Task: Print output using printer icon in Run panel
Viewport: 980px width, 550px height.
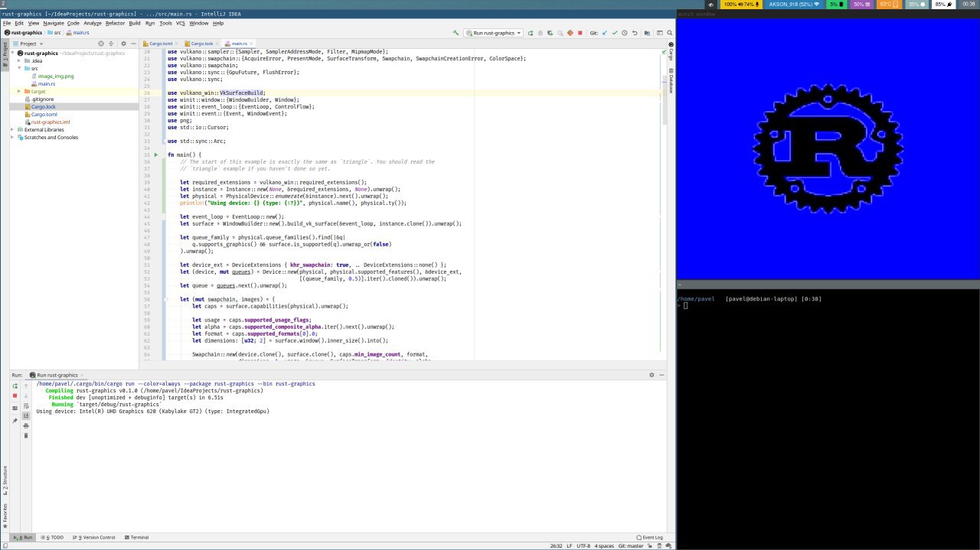Action: (26, 425)
